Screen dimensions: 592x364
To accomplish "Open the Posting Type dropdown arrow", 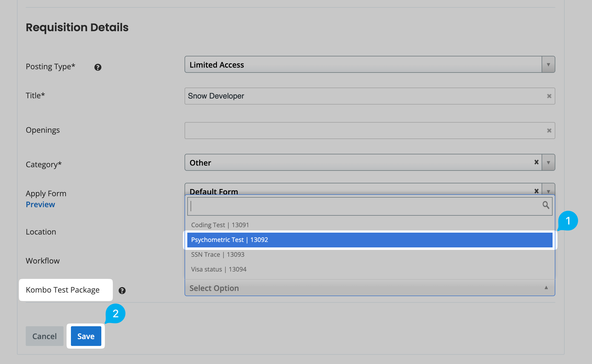I will (x=548, y=65).
